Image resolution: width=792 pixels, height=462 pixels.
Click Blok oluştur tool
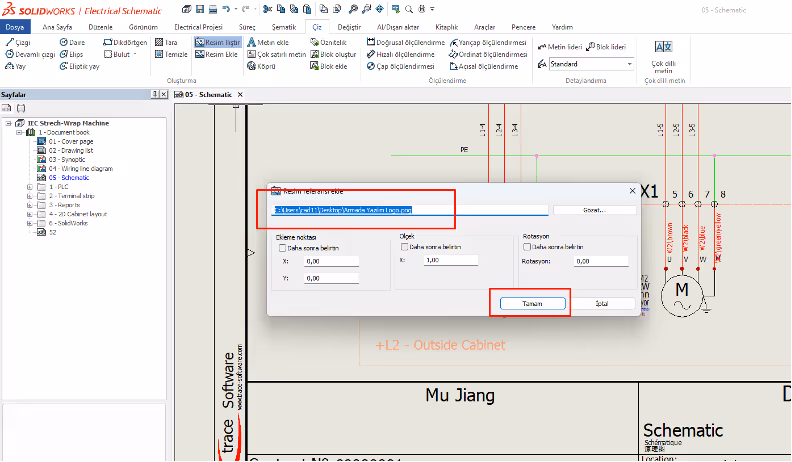tap(333, 54)
